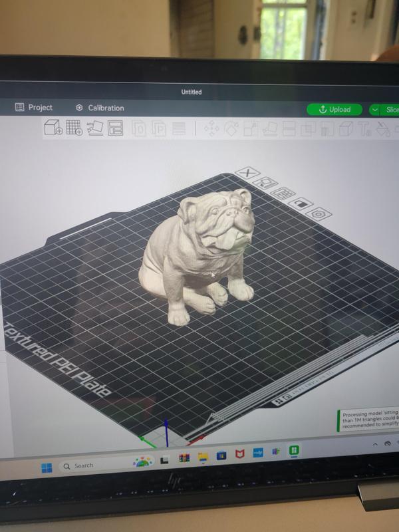The width and height of the screenshot is (399, 532).
Task: Expand the system tray hidden icons chevron
Action: click(x=375, y=444)
